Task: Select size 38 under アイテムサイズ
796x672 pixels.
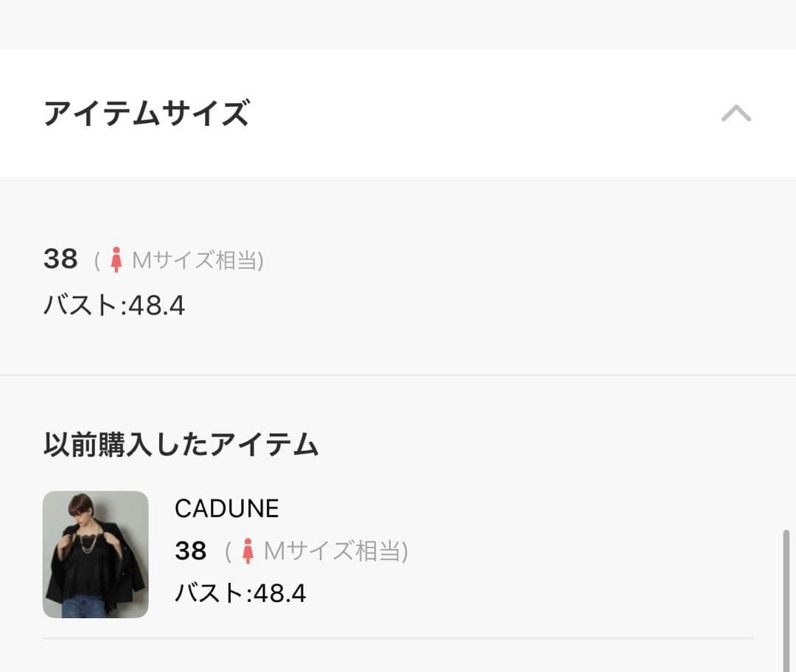Action: coord(61,258)
